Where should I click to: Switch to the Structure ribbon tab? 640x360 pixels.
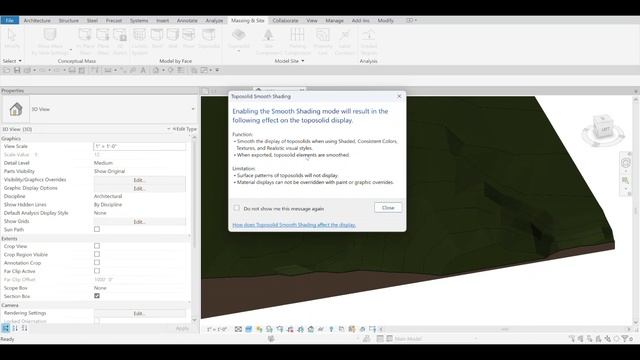click(x=69, y=20)
